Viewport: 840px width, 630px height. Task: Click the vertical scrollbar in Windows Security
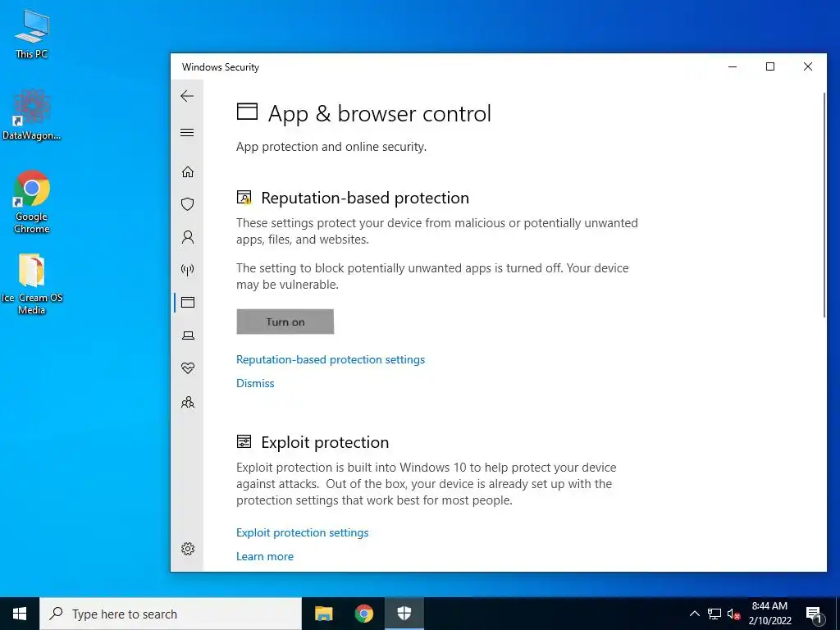(824, 204)
